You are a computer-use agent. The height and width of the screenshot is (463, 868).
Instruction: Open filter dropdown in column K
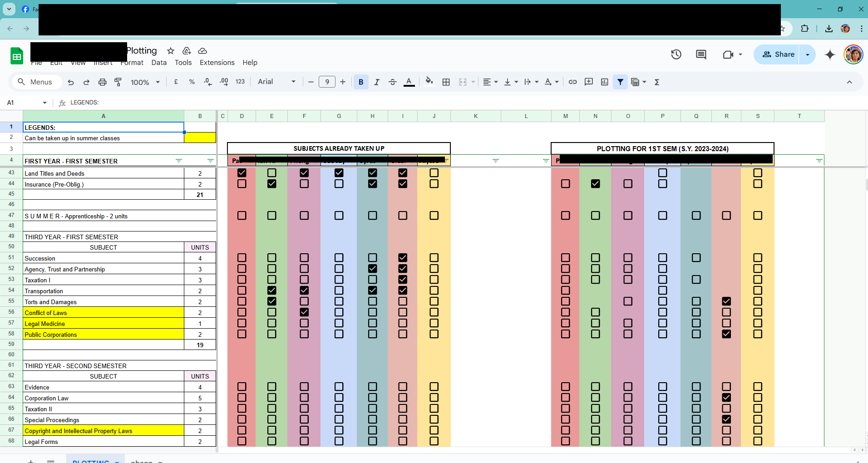coord(496,161)
